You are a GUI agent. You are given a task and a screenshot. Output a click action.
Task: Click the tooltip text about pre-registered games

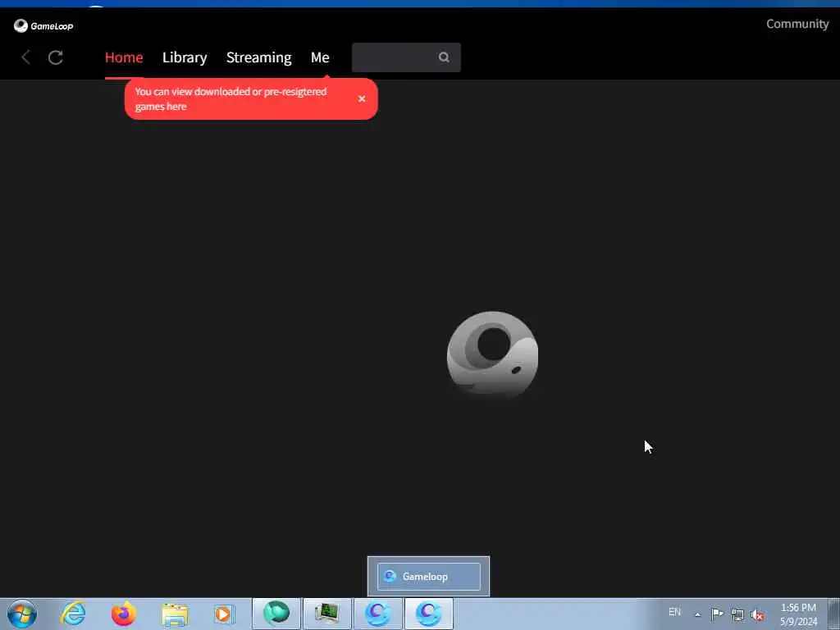click(x=231, y=99)
